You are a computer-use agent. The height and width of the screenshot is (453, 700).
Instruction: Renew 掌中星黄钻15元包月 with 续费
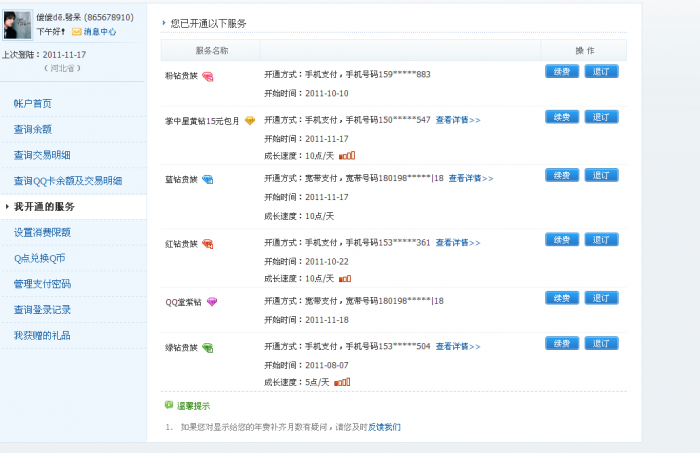click(562, 117)
